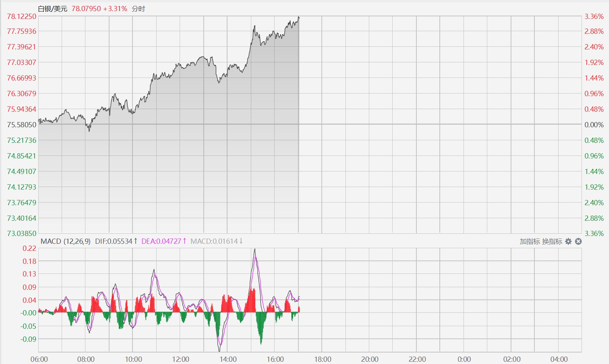This screenshot has height=364, width=609.
Task: Click the 18:00 time axis label
Action: point(322,359)
